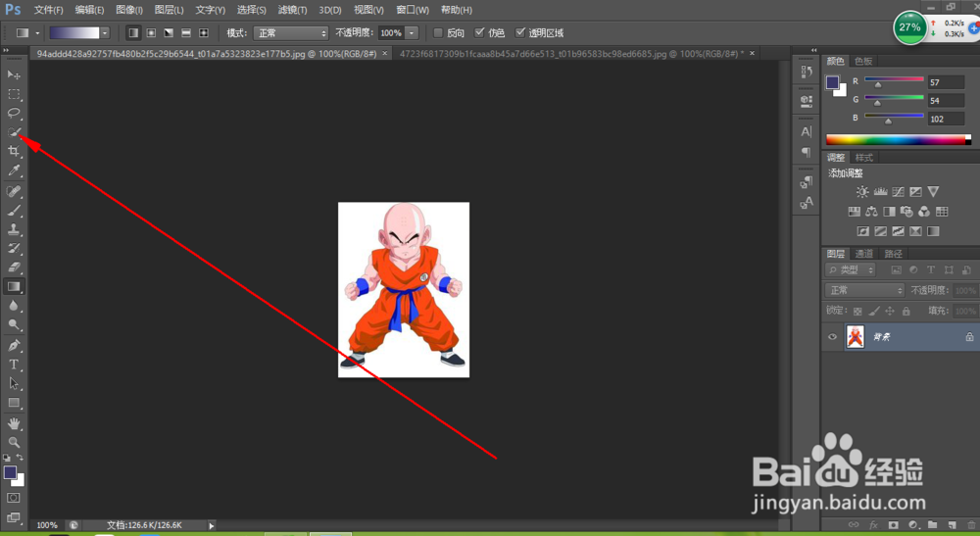Choose the Linear Gradient style
The height and width of the screenshot is (536, 980).
point(133,33)
